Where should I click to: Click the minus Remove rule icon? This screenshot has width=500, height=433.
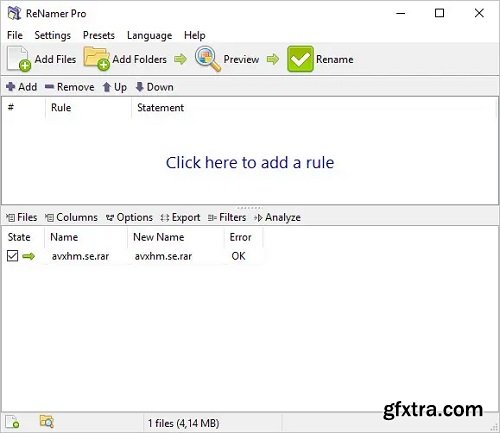(49, 87)
